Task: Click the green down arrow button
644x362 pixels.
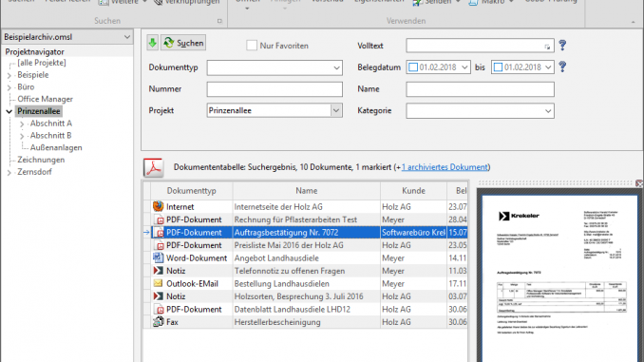Action: coord(152,43)
